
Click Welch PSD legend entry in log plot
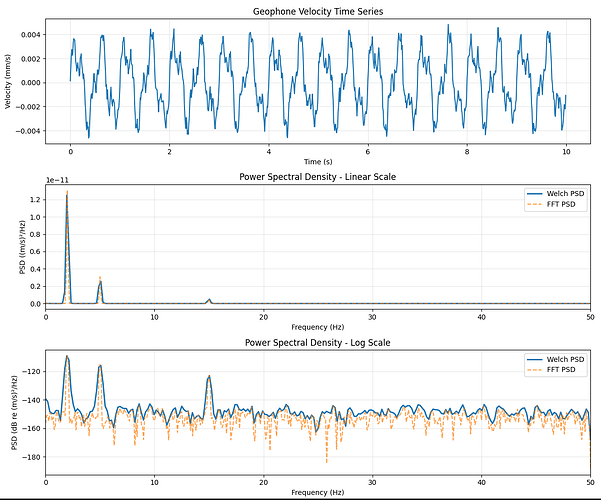pos(562,358)
